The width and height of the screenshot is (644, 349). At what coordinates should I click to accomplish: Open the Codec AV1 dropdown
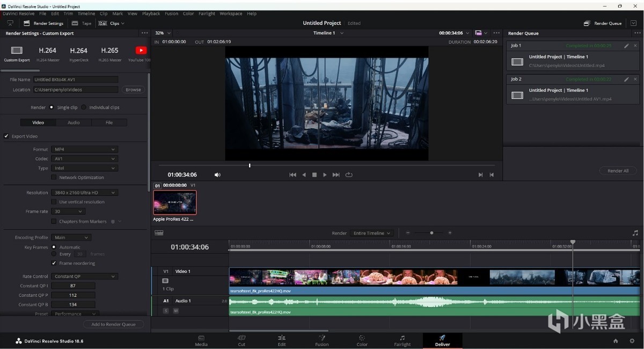85,159
